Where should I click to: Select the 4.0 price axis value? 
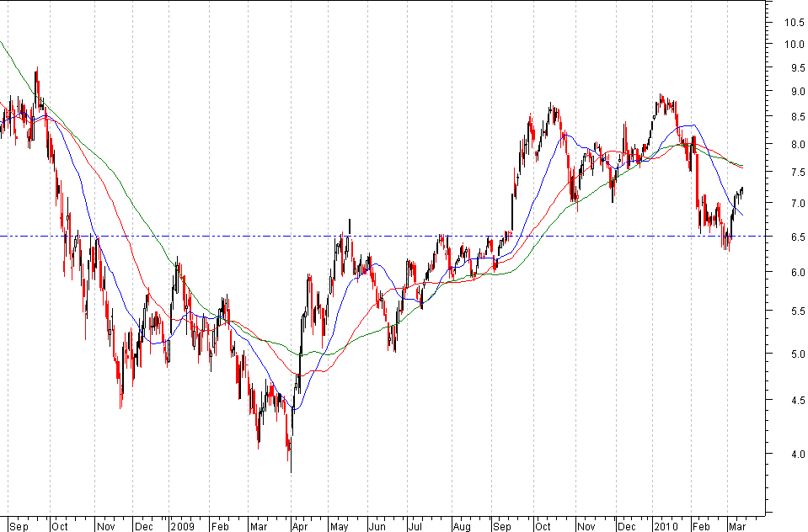pos(797,455)
